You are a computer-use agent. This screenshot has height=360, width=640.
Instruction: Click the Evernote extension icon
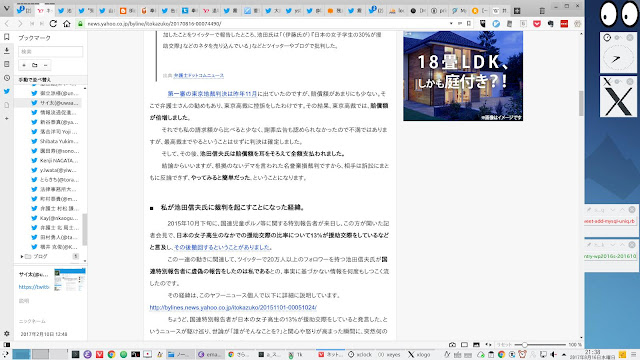(x=550, y=24)
